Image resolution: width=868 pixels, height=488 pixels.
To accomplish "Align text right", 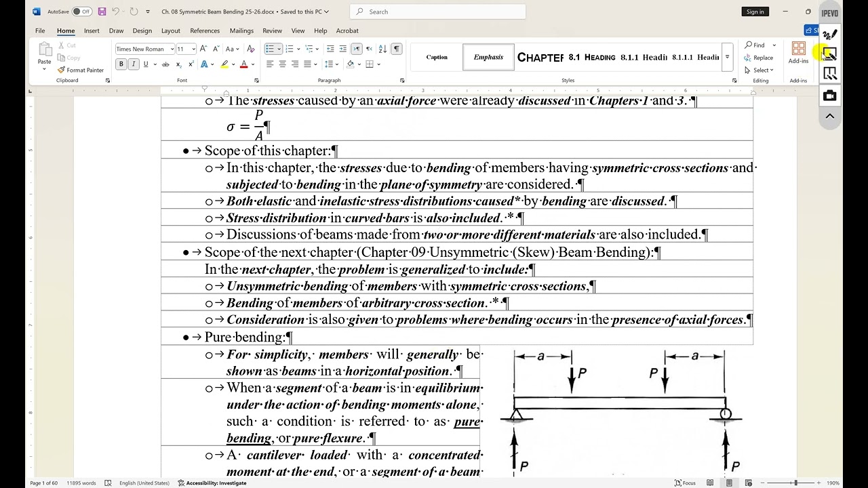I will (294, 64).
